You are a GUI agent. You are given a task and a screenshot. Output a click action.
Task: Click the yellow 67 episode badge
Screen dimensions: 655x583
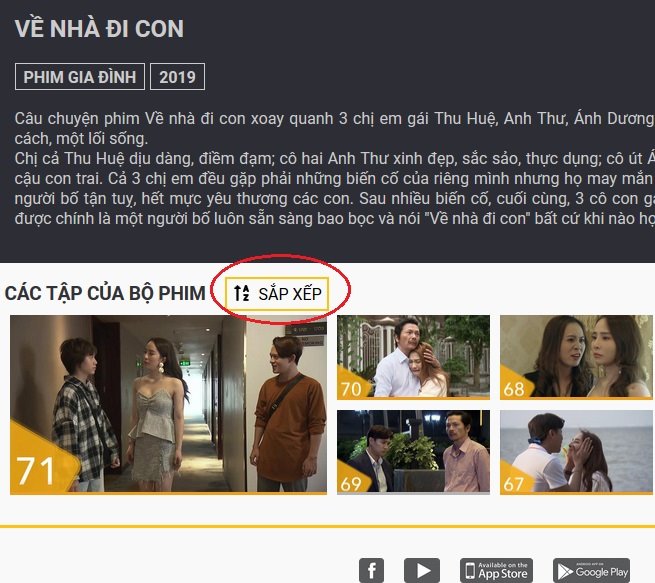(515, 480)
